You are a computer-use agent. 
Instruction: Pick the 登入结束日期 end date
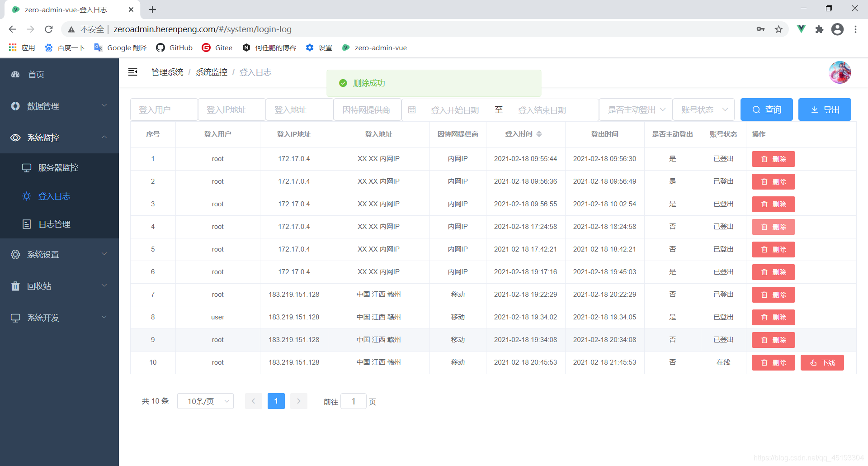click(542, 110)
